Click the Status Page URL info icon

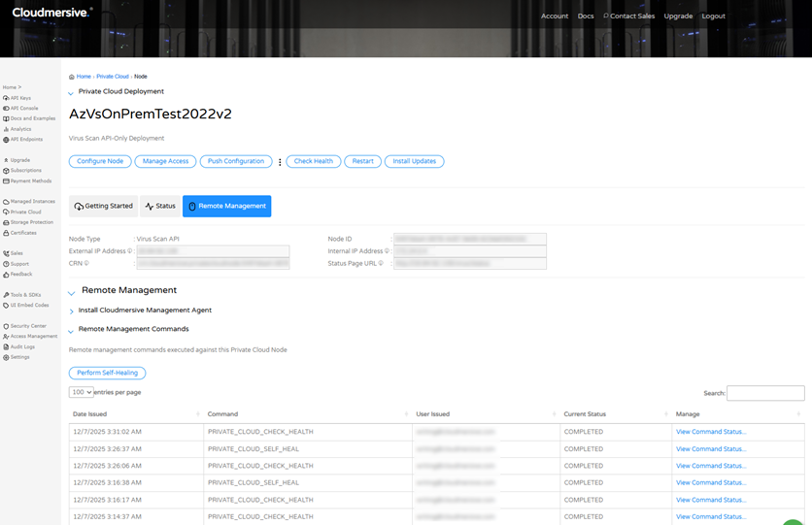[x=381, y=263]
